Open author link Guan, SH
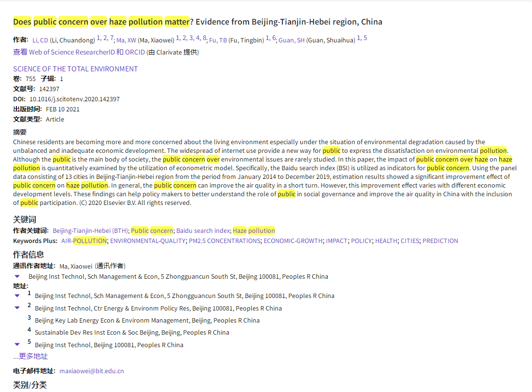 pos(291,40)
